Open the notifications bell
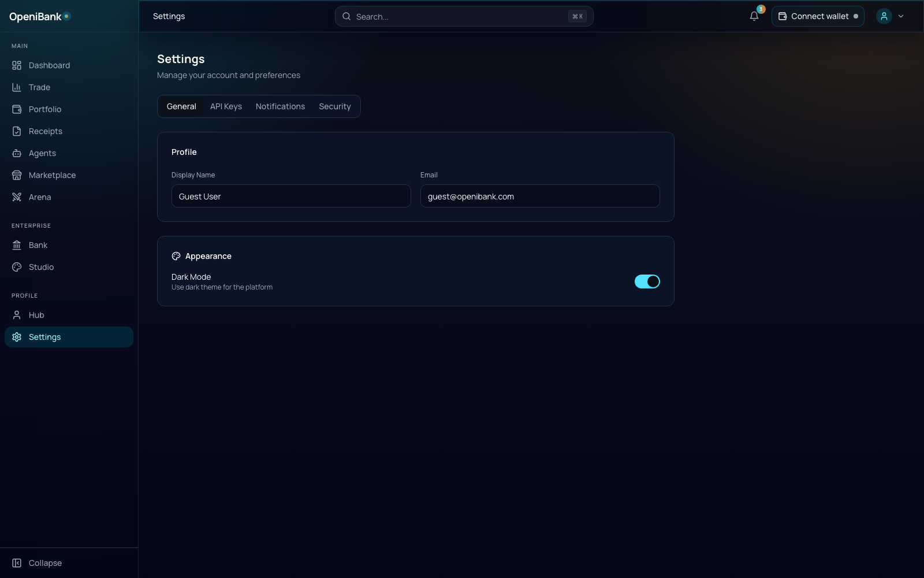 point(754,16)
